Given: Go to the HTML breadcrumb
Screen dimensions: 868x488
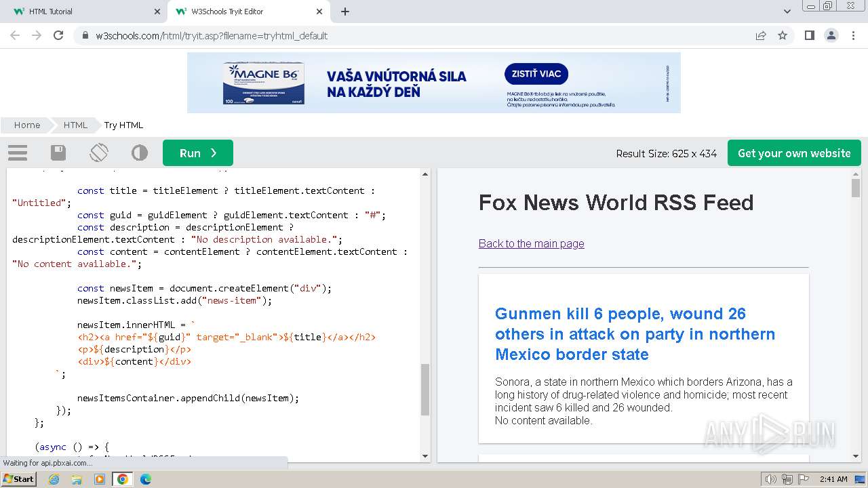Looking at the screenshot, I should 75,125.
